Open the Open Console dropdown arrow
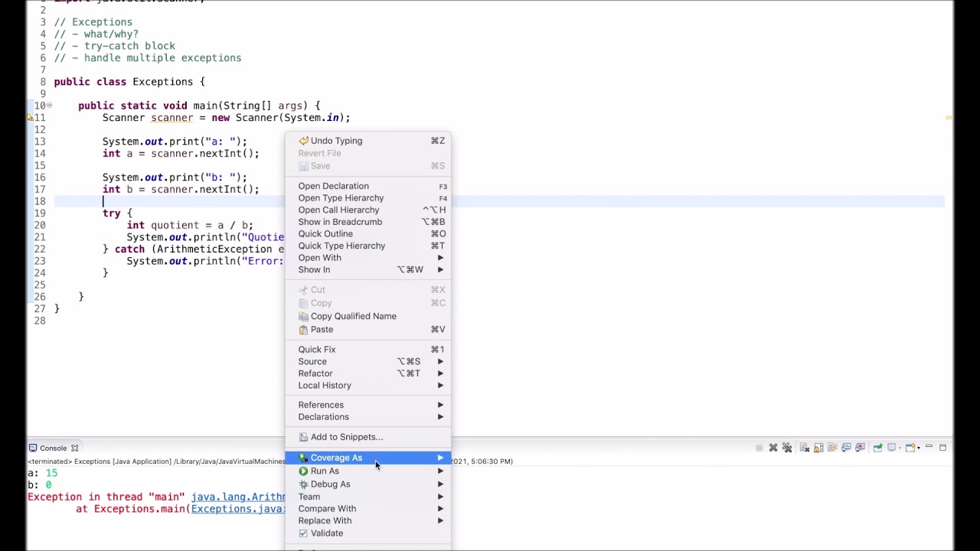 pyautogui.click(x=919, y=448)
